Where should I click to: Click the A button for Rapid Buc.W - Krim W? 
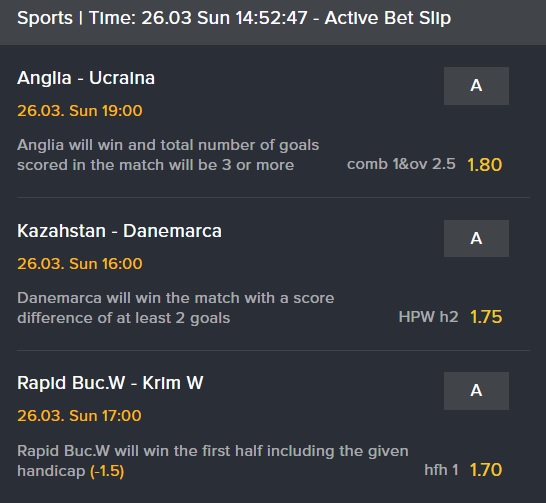coord(476,391)
